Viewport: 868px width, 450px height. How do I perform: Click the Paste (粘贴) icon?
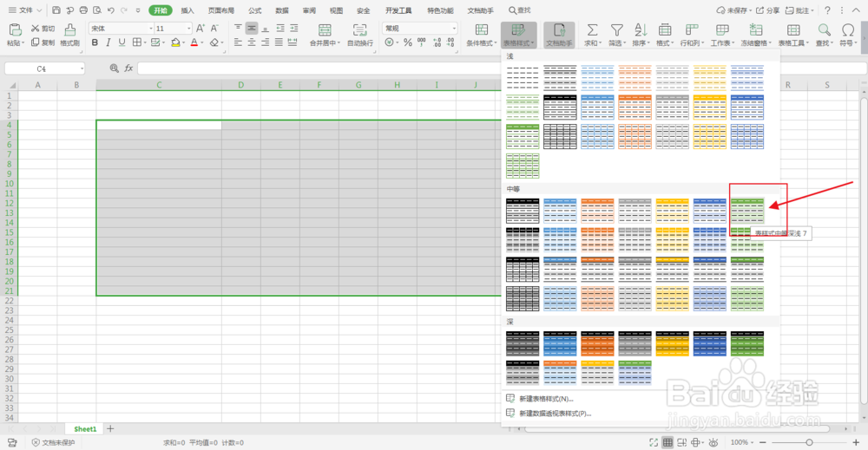coord(15,29)
